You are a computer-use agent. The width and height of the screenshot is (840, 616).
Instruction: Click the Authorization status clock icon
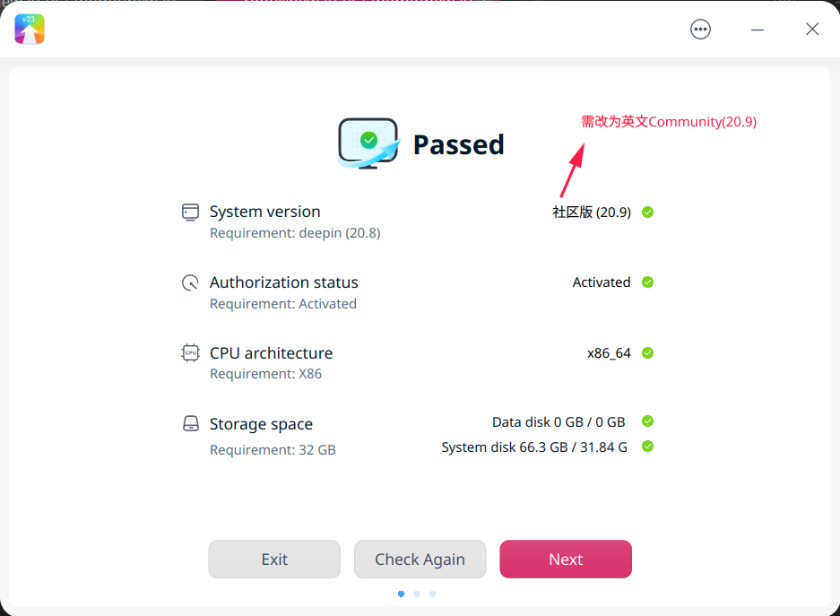[190, 282]
